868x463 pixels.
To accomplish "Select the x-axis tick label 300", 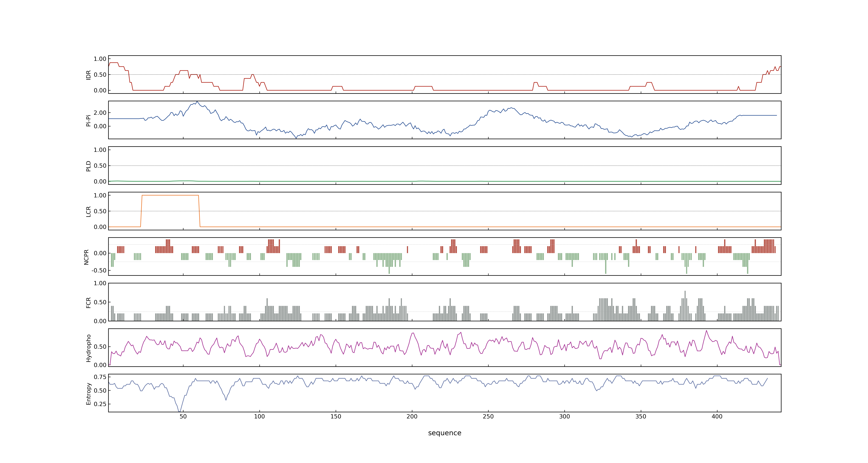I will pyautogui.click(x=564, y=416).
